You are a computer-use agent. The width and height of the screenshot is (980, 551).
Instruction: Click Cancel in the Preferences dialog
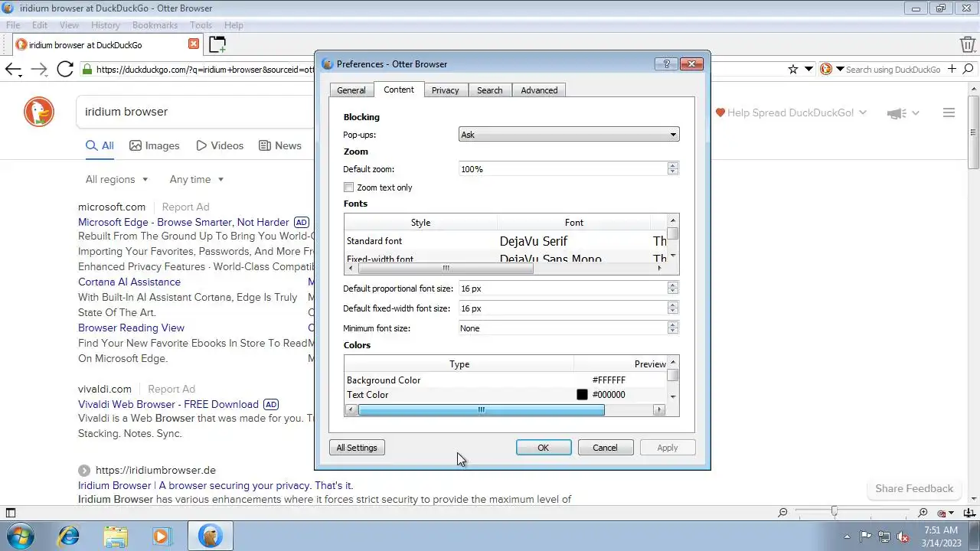[605, 448]
